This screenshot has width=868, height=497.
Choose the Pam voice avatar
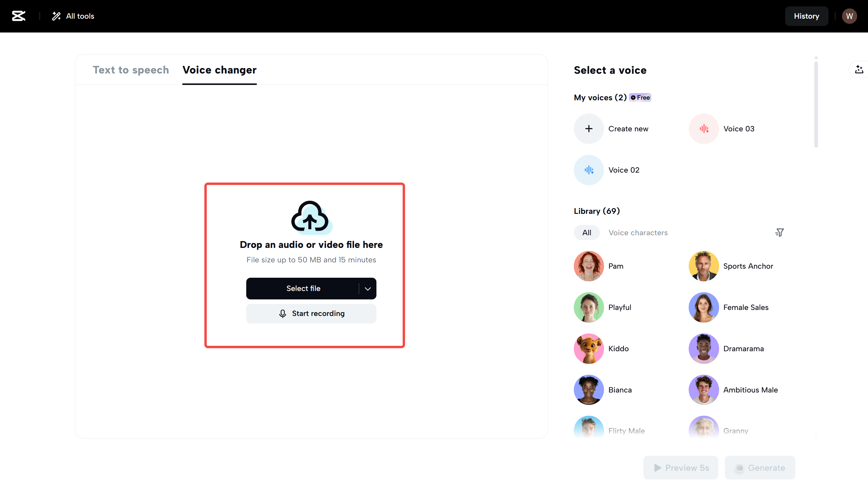coord(589,266)
